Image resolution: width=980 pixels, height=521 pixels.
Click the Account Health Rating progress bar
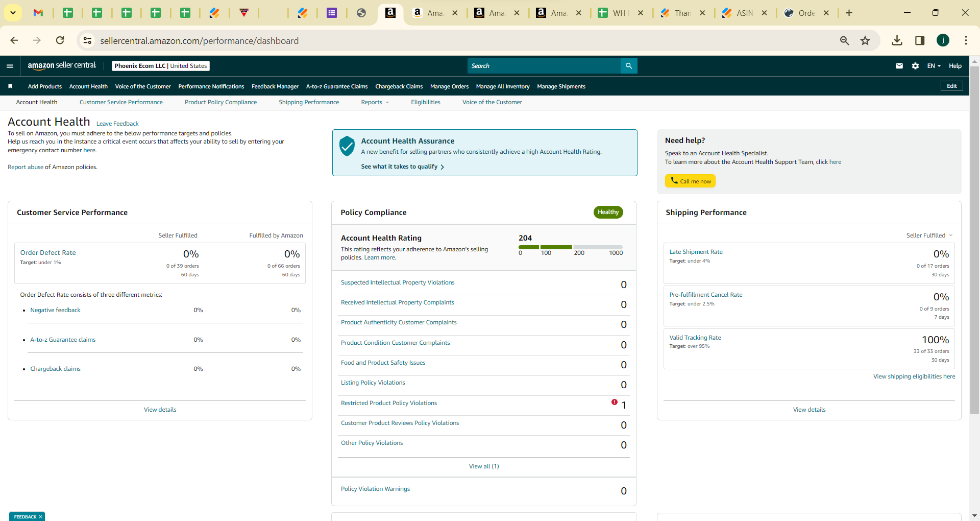[571, 247]
